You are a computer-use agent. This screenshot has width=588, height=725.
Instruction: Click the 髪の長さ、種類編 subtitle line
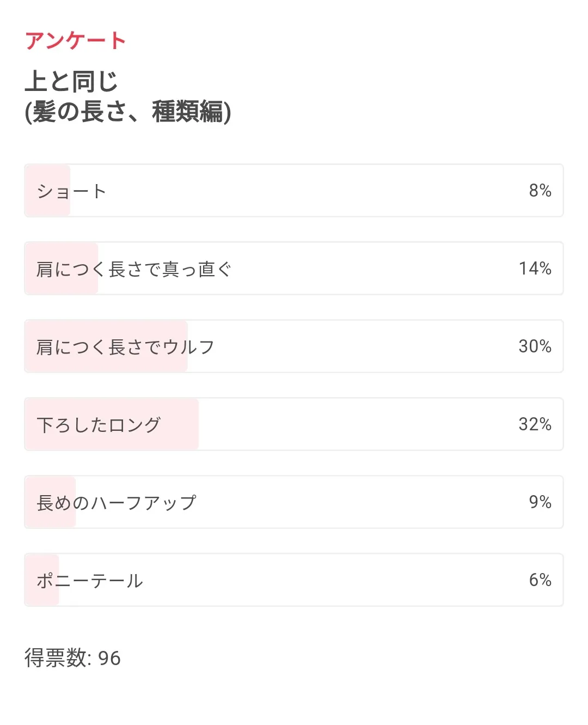[x=128, y=112]
